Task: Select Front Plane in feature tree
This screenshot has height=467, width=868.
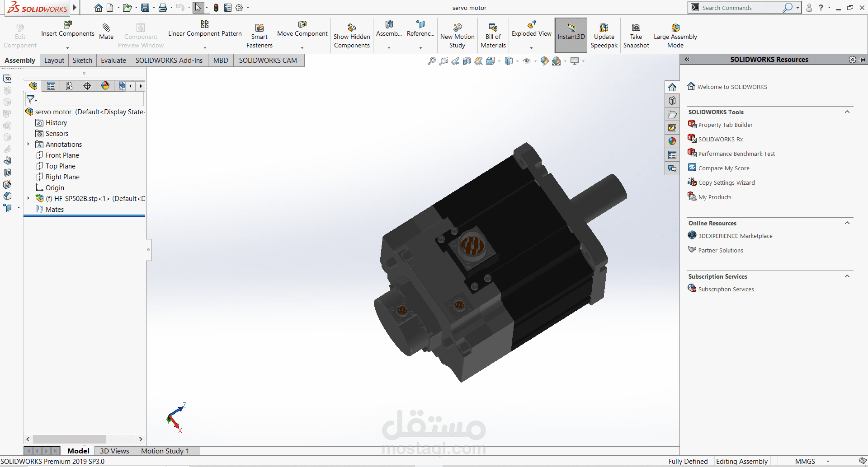Action: click(x=62, y=155)
